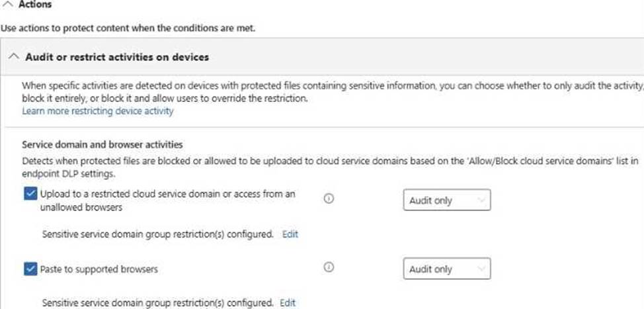This screenshot has width=644, height=309.
Task: Click 'Service domain and browser activities' subheading
Action: [102, 144]
